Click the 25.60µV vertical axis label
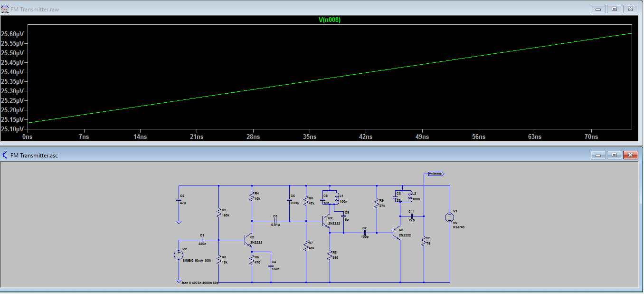Screen dimensions: 644x294 tap(13, 34)
